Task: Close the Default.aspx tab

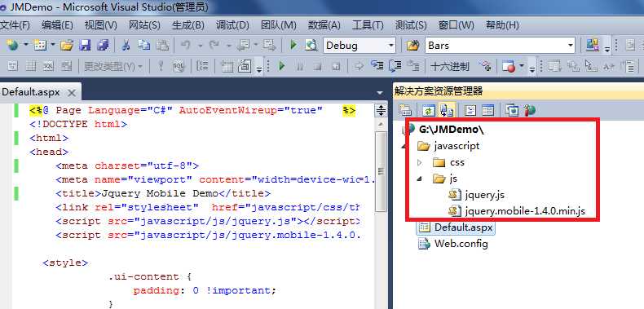Action: tap(72, 93)
